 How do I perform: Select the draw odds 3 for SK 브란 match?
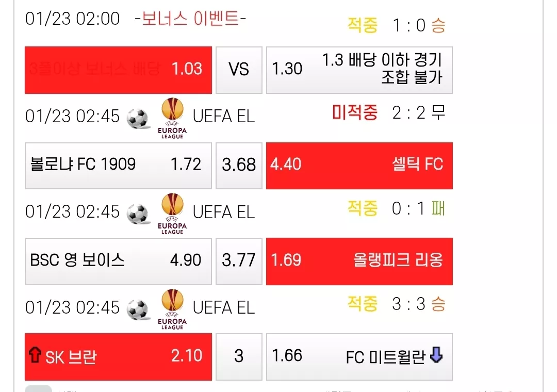(239, 357)
